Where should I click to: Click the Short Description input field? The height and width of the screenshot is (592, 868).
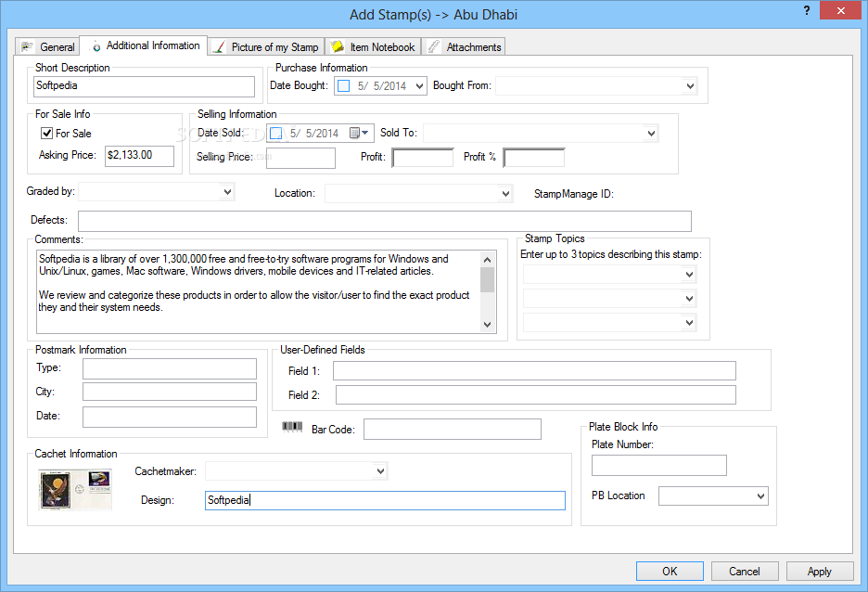point(144,86)
